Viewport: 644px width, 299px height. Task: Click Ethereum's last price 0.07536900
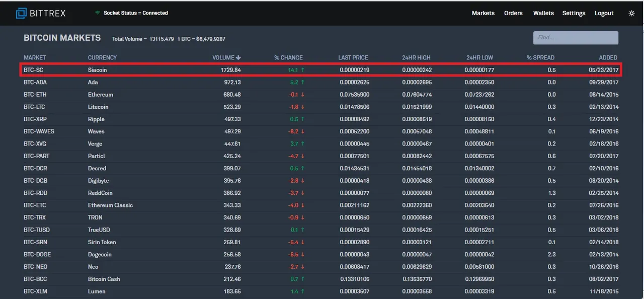click(355, 95)
